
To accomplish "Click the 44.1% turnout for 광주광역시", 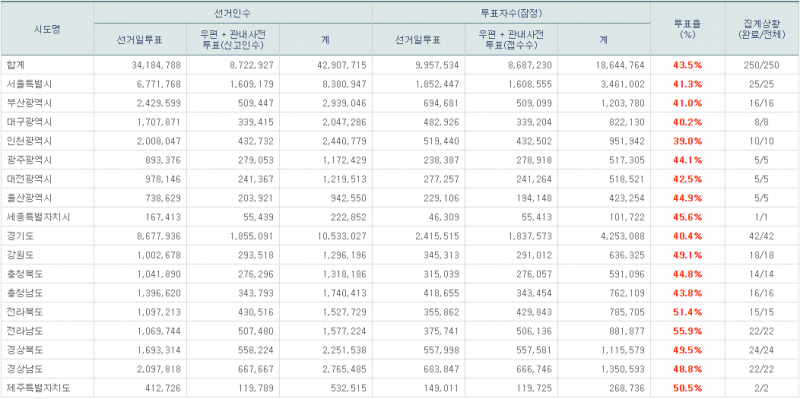I will (x=687, y=160).
